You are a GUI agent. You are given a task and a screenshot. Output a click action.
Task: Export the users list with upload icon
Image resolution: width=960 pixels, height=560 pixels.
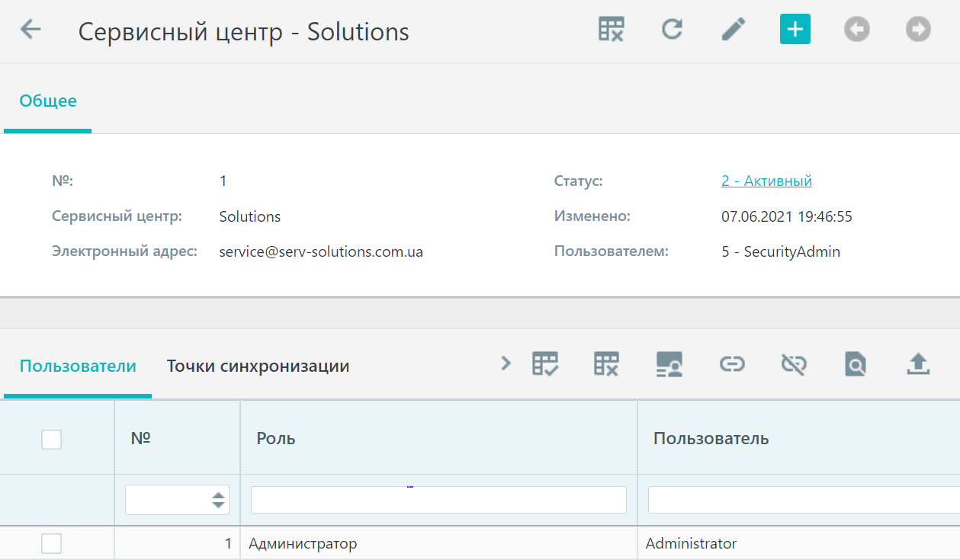tap(918, 364)
